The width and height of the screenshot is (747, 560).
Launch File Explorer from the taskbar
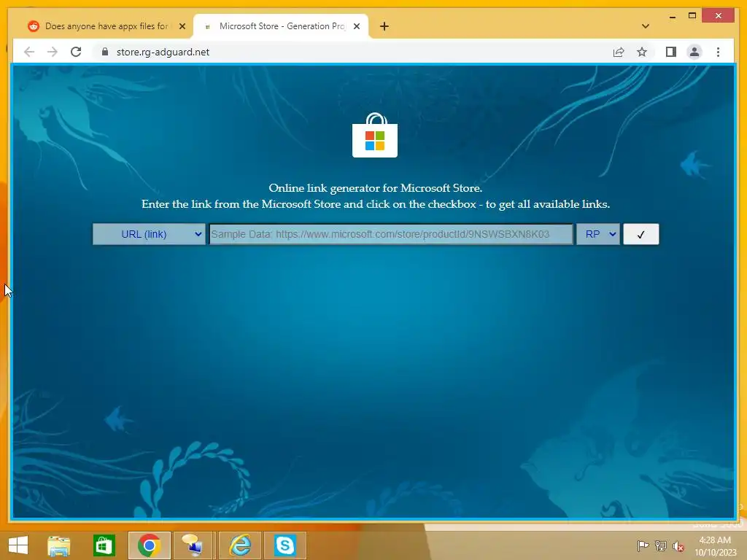click(x=59, y=545)
